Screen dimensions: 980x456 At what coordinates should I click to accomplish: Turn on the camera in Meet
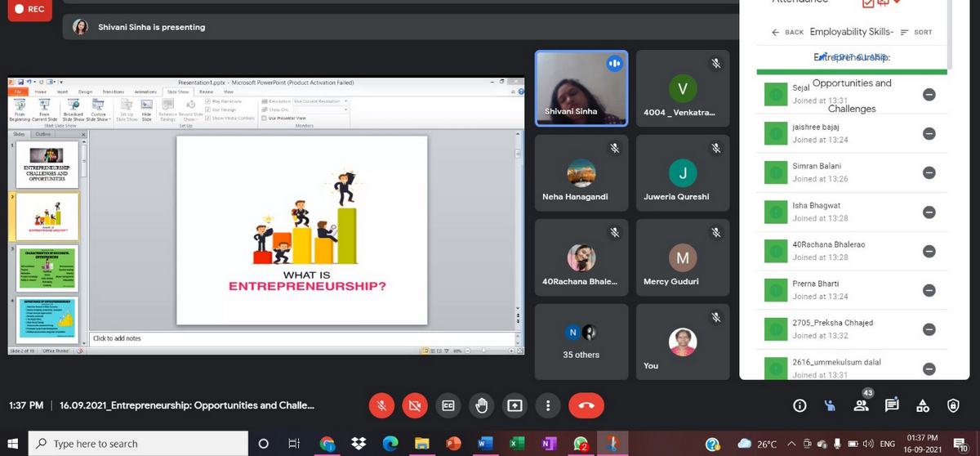(x=415, y=405)
